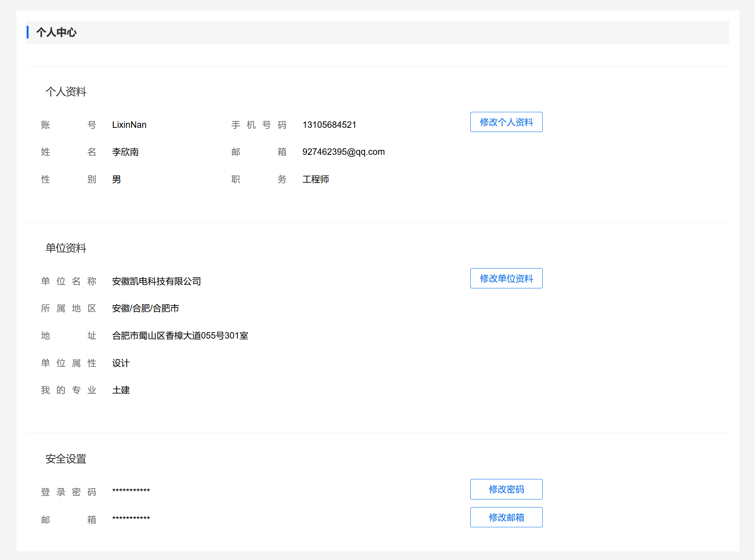The height and width of the screenshot is (560, 755).
Task: Click company name 安徽凯电科技有限公司
Action: (x=156, y=281)
